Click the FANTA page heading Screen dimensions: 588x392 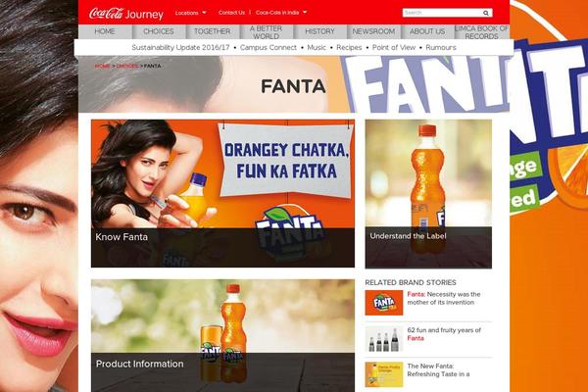click(293, 86)
